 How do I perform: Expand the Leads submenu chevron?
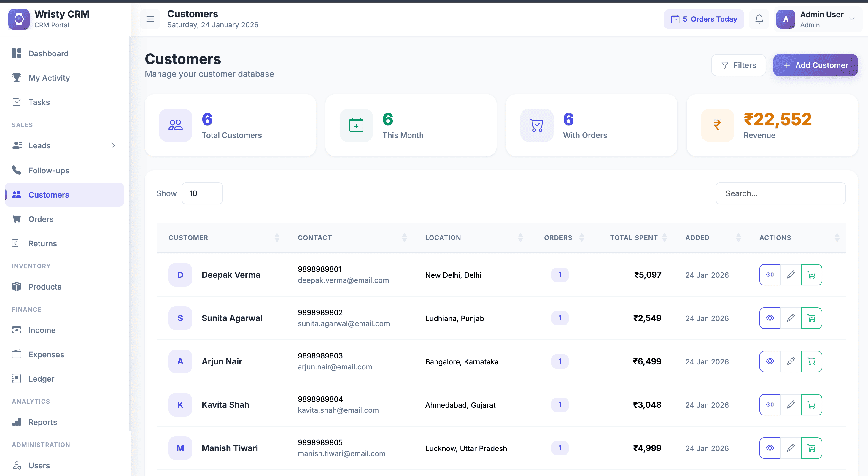pyautogui.click(x=113, y=145)
